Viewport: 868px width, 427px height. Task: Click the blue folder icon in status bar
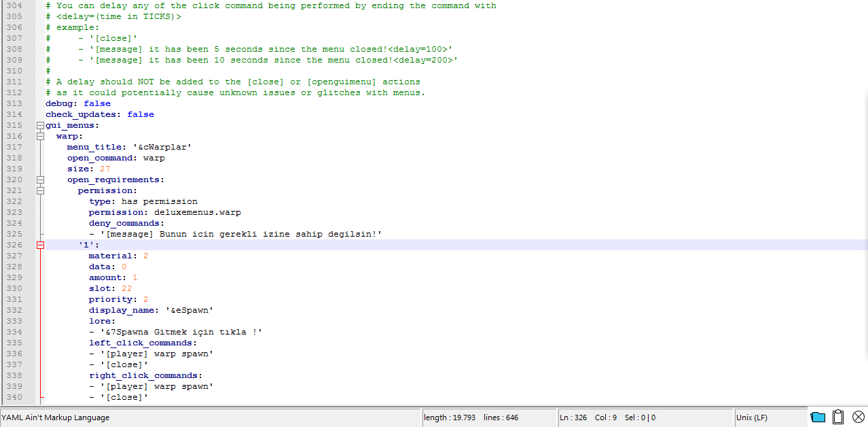pos(818,417)
